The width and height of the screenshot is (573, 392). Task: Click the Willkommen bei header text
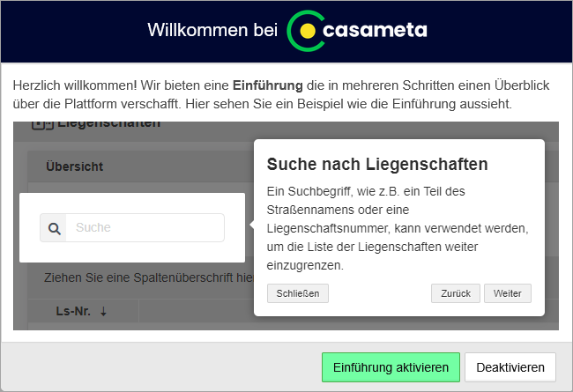212,31
